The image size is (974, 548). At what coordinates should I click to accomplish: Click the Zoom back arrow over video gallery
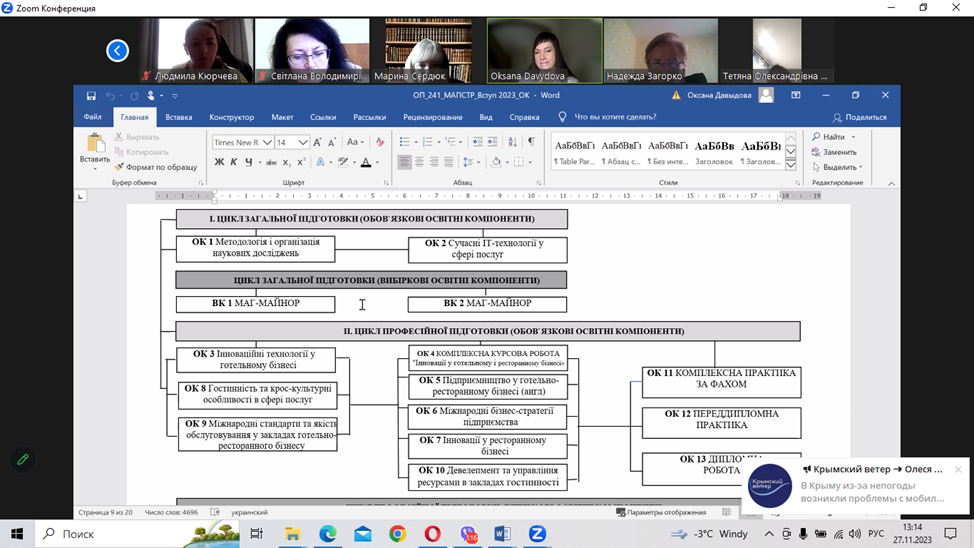pyautogui.click(x=118, y=50)
